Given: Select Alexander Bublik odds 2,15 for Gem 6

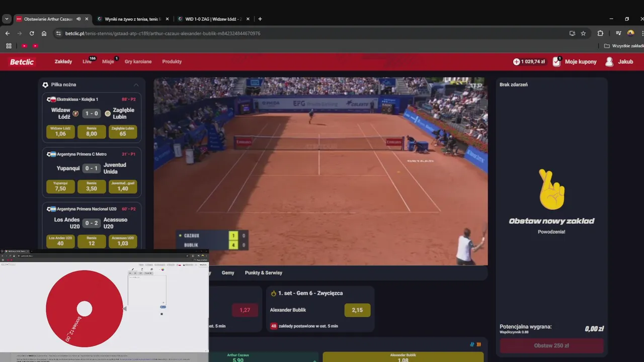Looking at the screenshot, I should [357, 310].
